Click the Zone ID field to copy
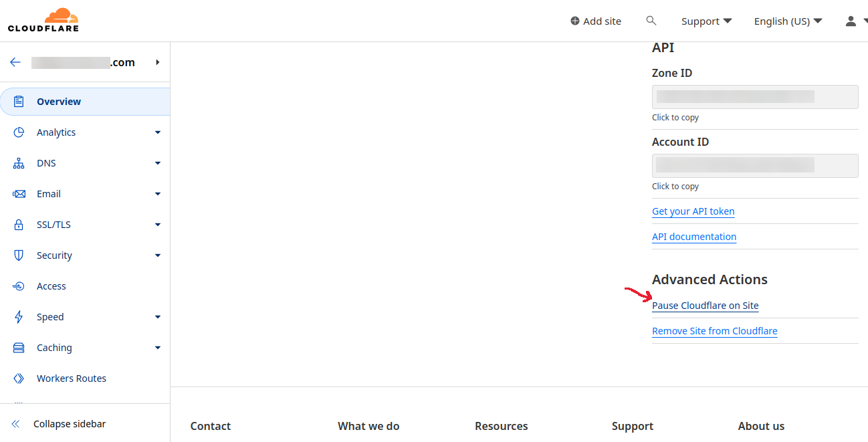 pos(755,97)
